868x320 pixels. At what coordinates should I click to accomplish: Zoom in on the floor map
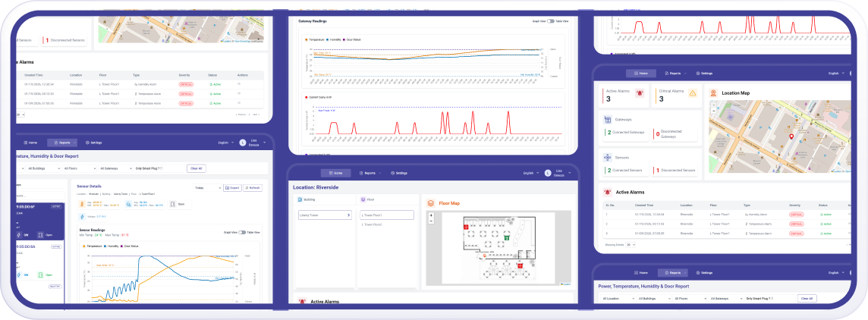click(x=431, y=215)
